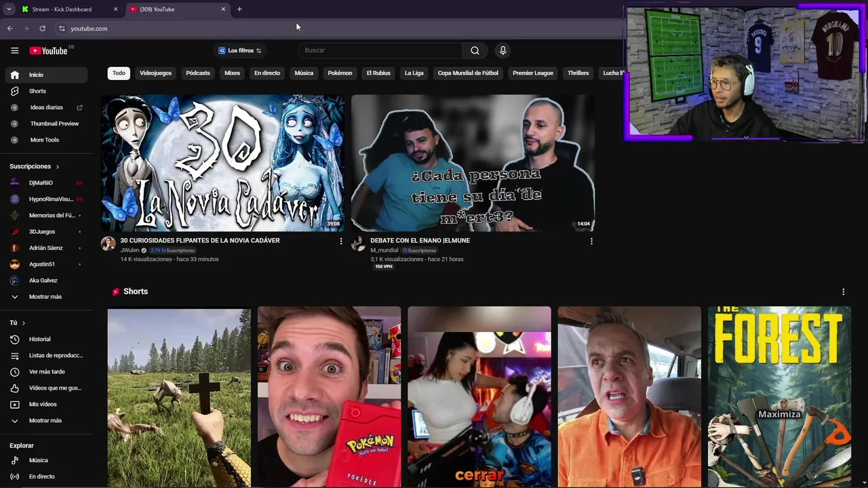Select the Pódcasts filter chip
This screenshot has height=488, width=868.
[198, 73]
